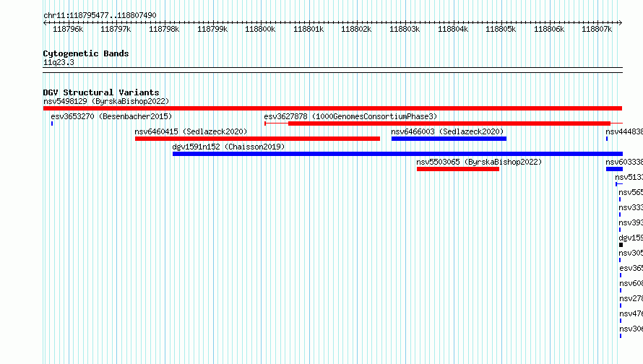Viewport: 643px width, 364px height.
Task: Click the 118797k ruler position
Action: 116,29
